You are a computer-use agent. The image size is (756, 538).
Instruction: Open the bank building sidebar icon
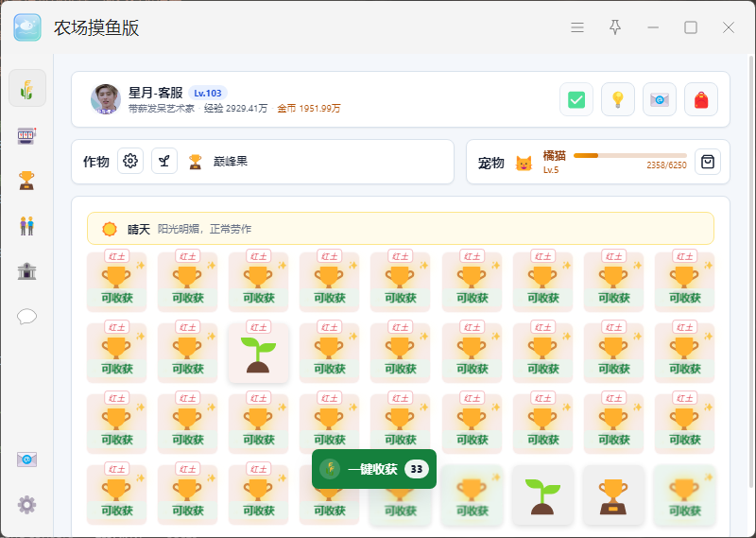[x=27, y=270]
